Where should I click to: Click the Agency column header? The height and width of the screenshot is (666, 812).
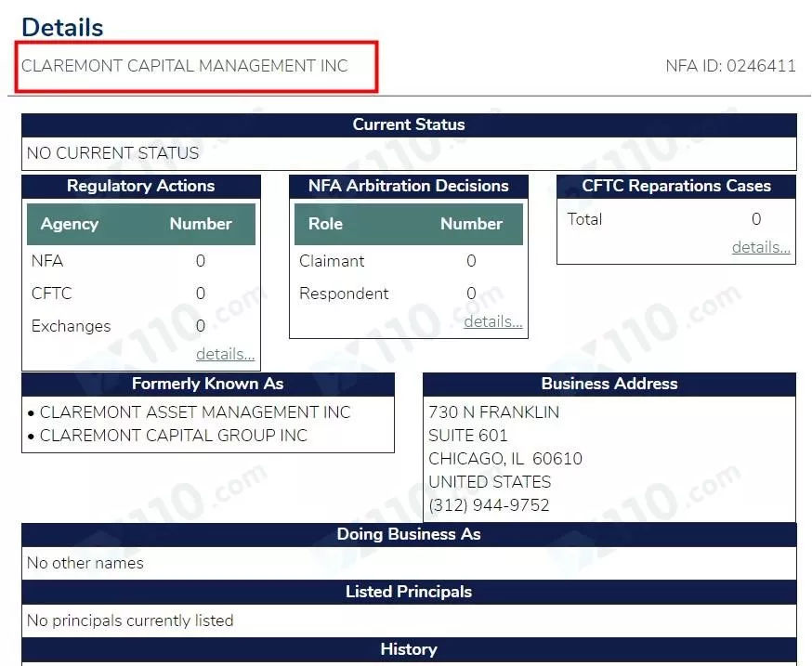pyautogui.click(x=70, y=224)
